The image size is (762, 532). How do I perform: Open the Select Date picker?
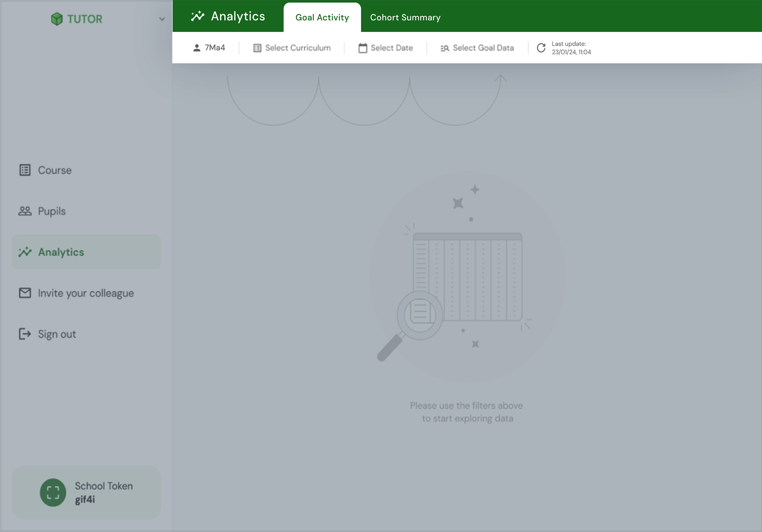point(386,48)
